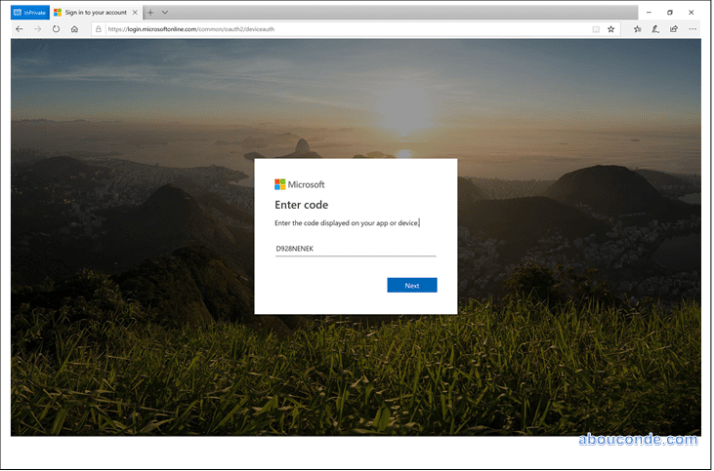
Task: Open the Settings and more ellipsis menu
Action: tap(692, 29)
